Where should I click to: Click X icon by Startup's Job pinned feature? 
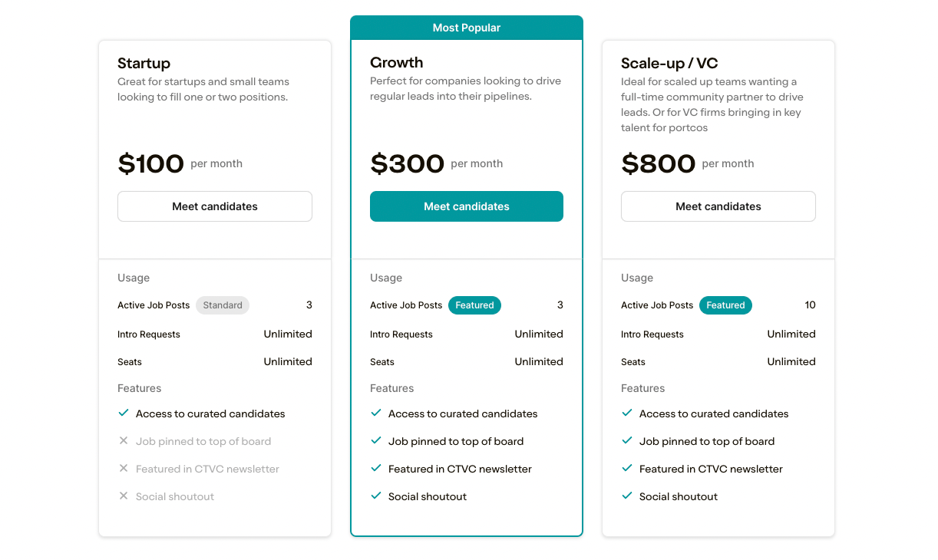(x=123, y=440)
